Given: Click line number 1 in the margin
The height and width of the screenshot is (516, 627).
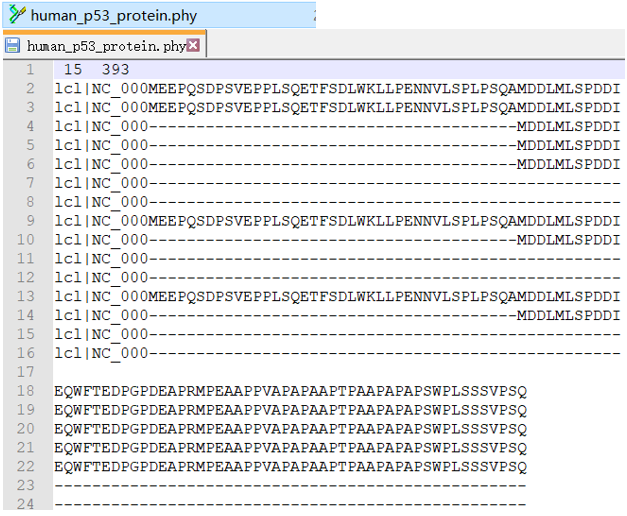Looking at the screenshot, I should pos(30,70).
